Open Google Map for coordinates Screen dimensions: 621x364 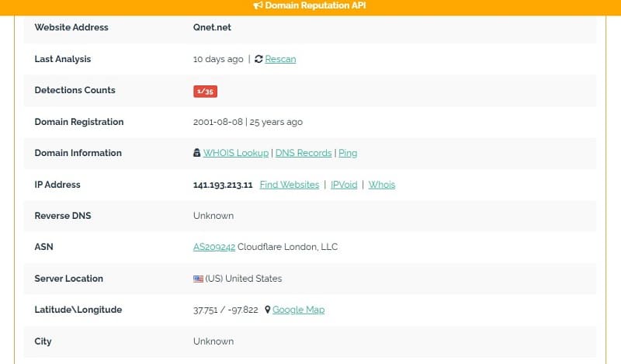click(299, 310)
